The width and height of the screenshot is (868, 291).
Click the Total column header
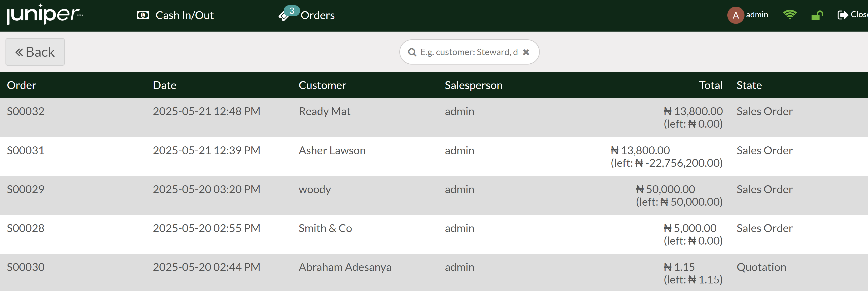point(711,85)
